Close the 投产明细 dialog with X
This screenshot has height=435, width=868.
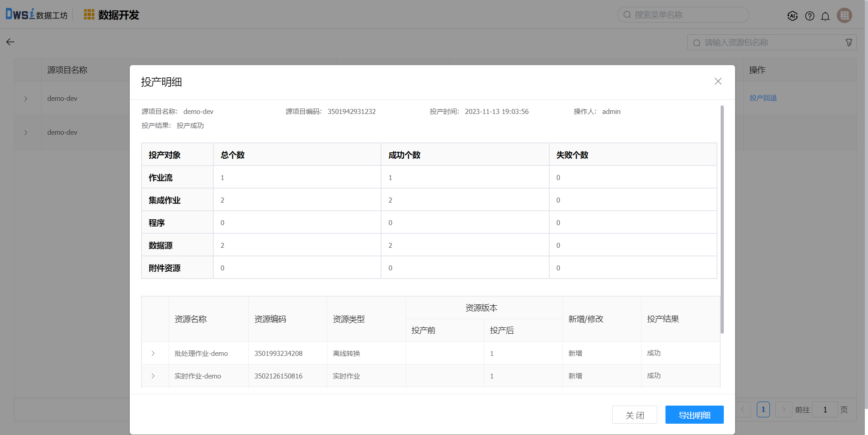click(x=718, y=81)
